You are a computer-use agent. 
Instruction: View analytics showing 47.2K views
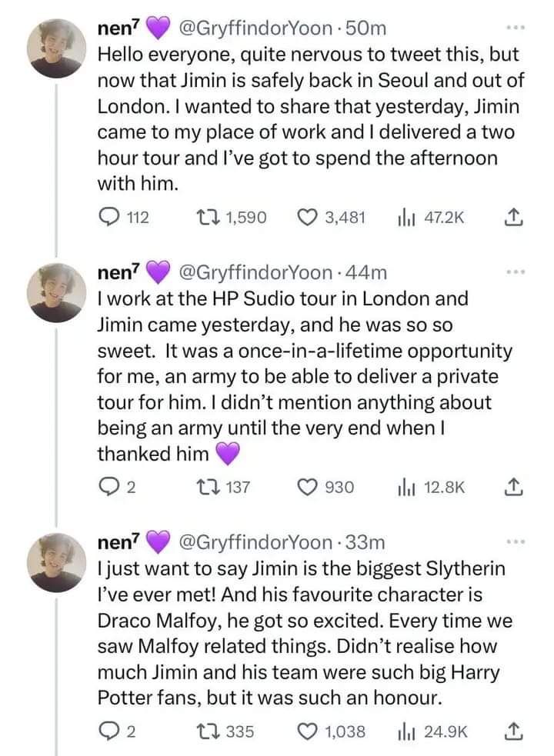click(x=403, y=218)
